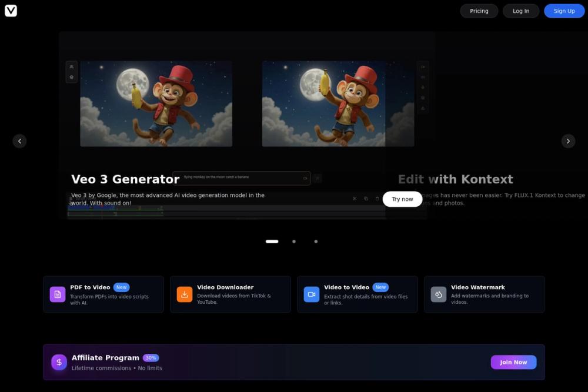Screen dimensions: 588x392
Task: Copy the video caption using the copy icon
Action: pyautogui.click(x=365, y=199)
